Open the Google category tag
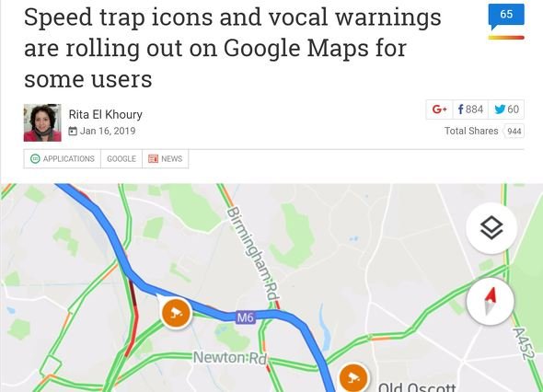This screenshot has height=392, width=543. (x=121, y=159)
